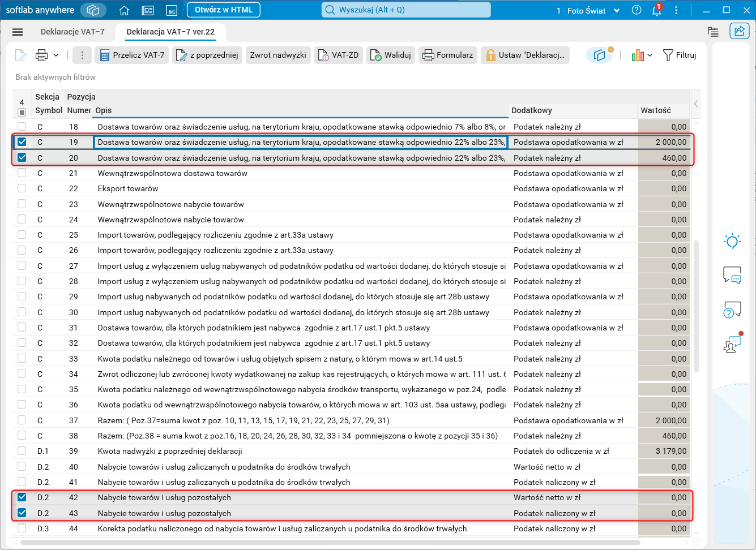Toggle the cube windows icon beside the softlab logo
Screen dimensions: 756x550
click(x=93, y=10)
